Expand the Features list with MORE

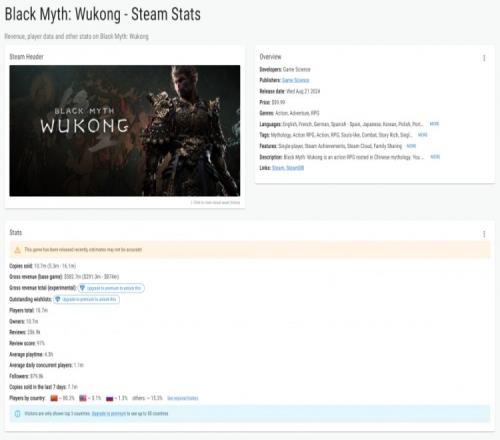[x=411, y=146]
